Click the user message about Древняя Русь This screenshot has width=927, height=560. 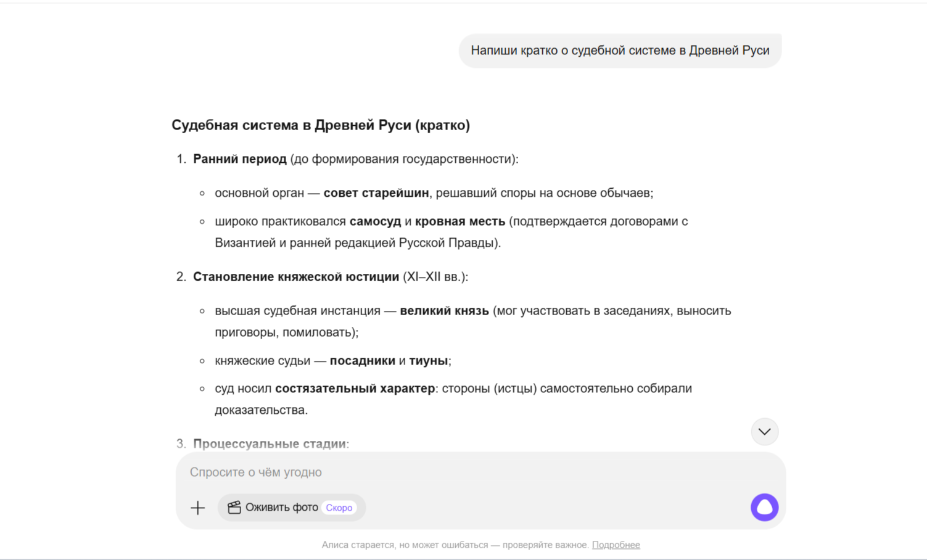[x=620, y=51]
